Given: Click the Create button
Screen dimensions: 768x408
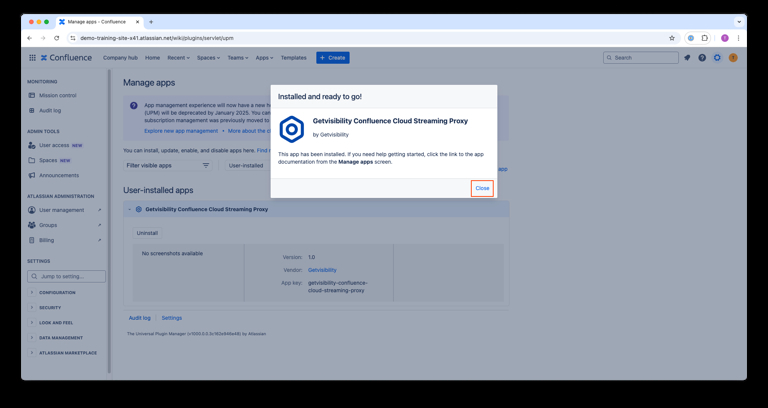Looking at the screenshot, I should tap(333, 58).
